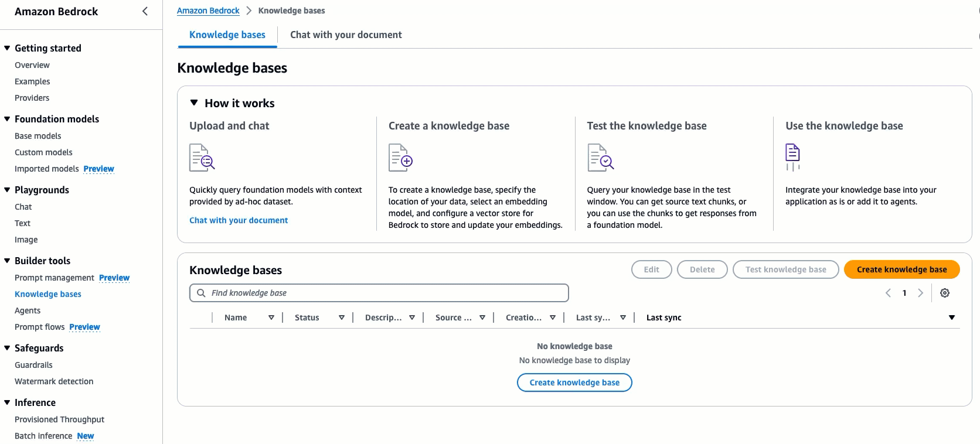Click the outlined Create knowledge base button

point(574,382)
